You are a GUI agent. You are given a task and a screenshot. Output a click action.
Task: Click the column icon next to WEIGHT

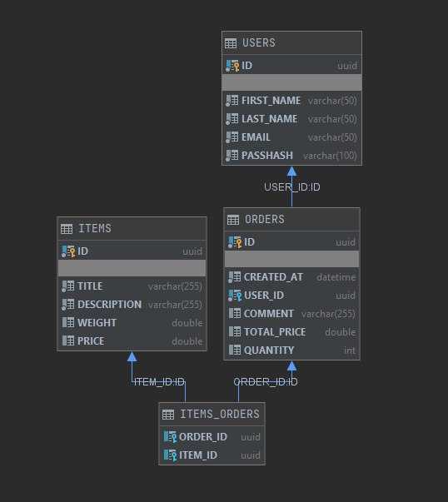point(68,322)
